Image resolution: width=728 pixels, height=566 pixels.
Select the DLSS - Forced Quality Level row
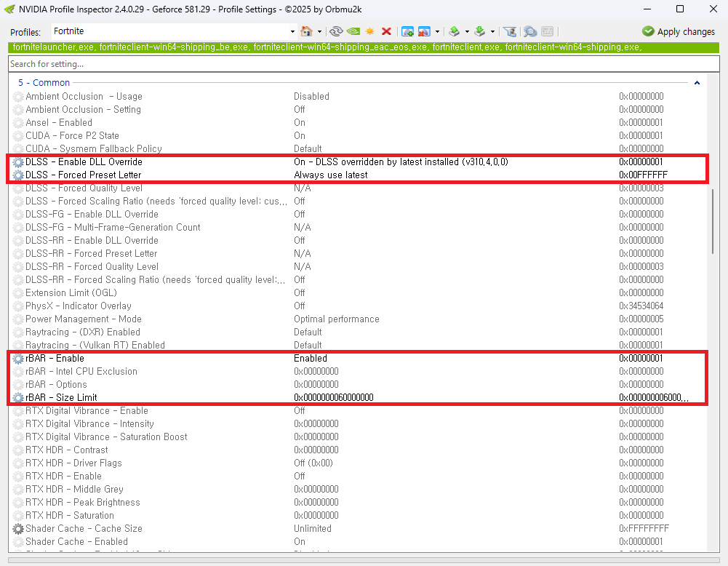(358, 188)
